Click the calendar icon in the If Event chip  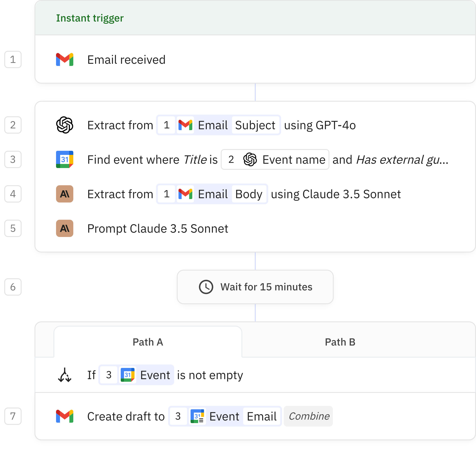coord(127,375)
